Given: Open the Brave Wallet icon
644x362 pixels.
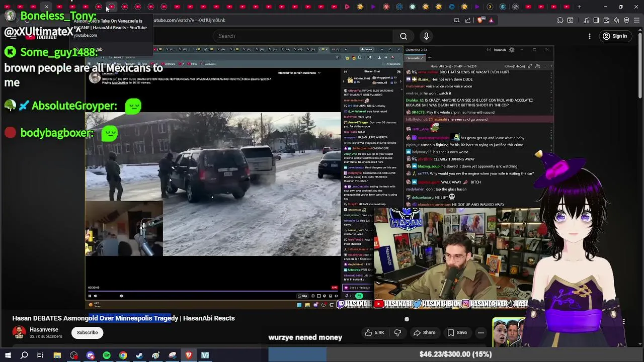Looking at the screenshot, I should coord(606,20).
